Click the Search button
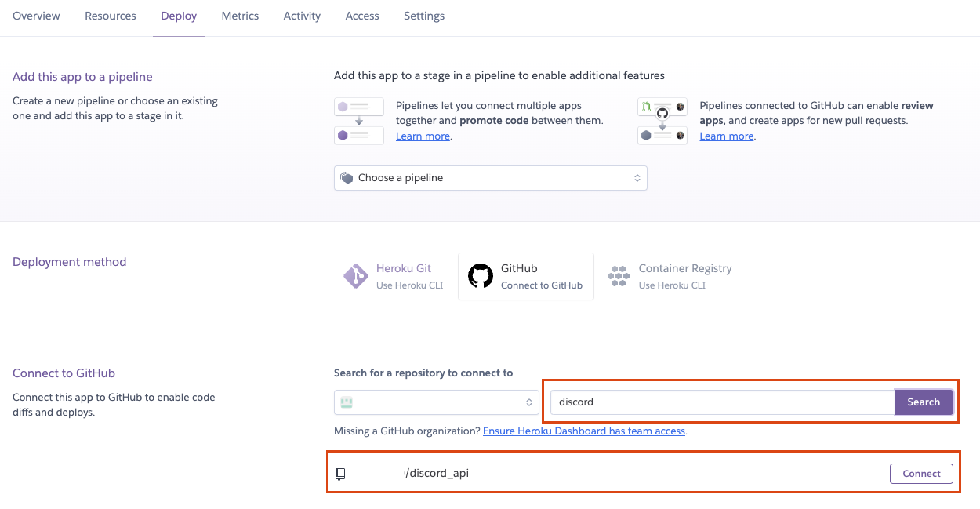 click(x=924, y=402)
